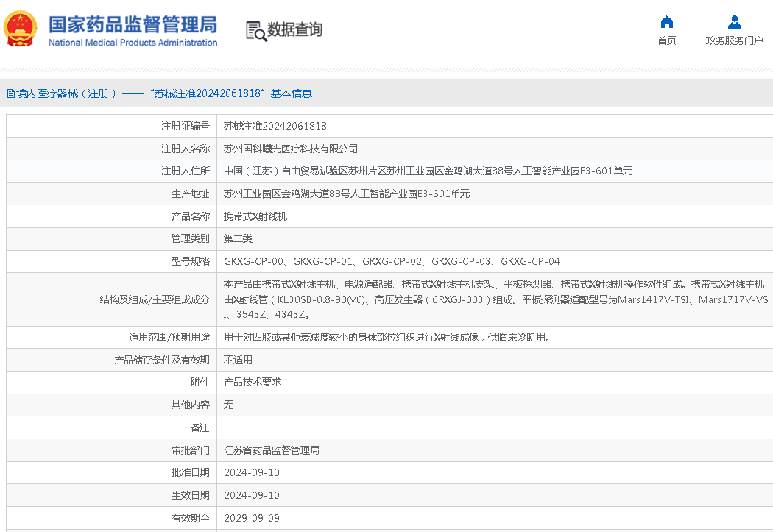Click the 备注 row label
This screenshot has width=773, height=532.
pyautogui.click(x=200, y=428)
